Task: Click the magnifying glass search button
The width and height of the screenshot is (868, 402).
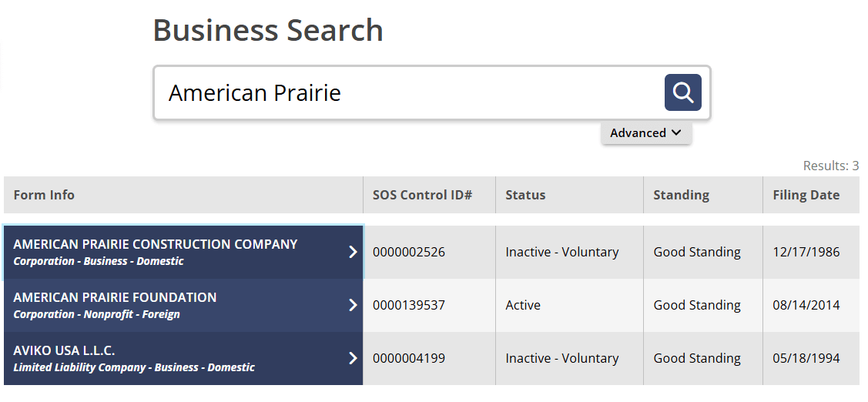Action: tap(682, 93)
